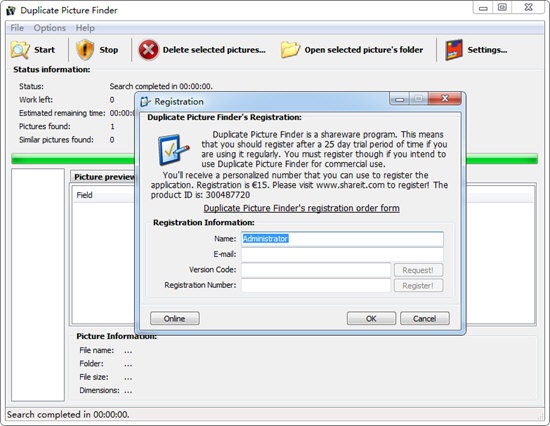550x426 pixels.
Task: Close the Duplicate Picture Finder main window
Action: tap(528, 7)
